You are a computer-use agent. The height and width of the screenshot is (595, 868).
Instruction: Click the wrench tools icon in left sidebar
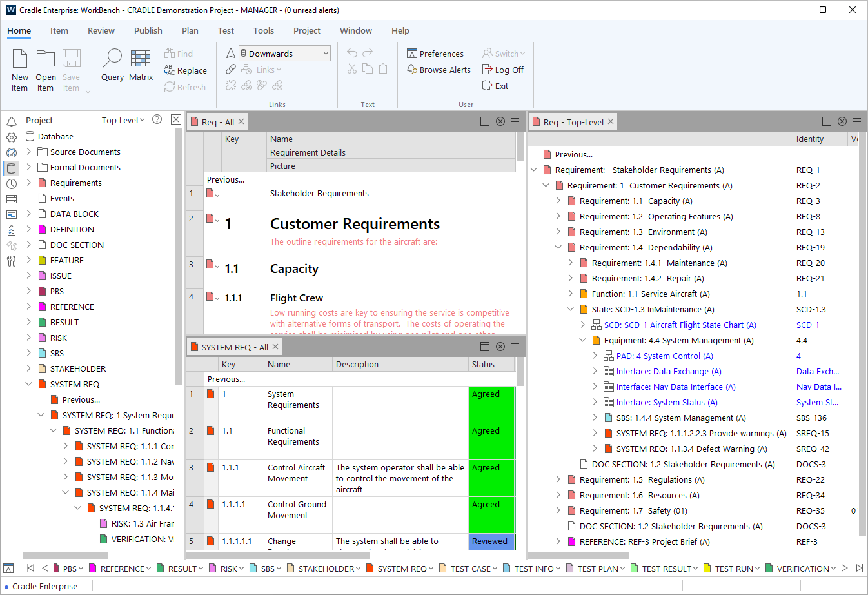tap(12, 261)
